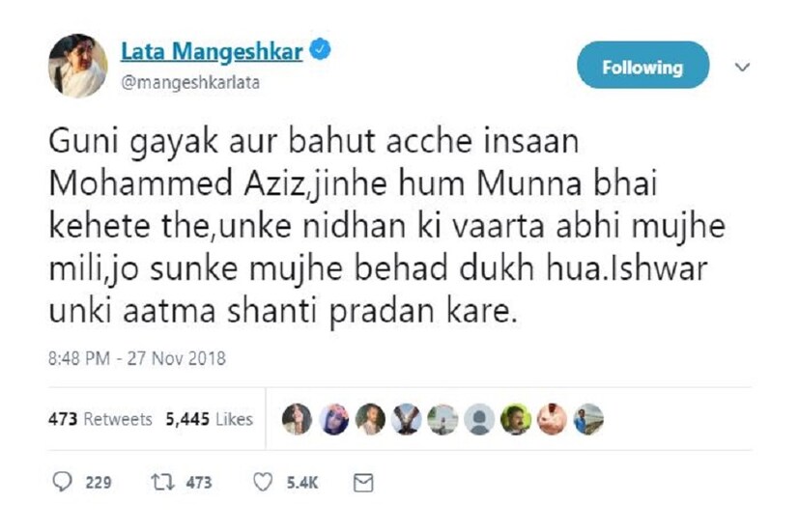Click the reply count 229
Image resolution: width=799 pixels, height=532 pixels.
(99, 482)
